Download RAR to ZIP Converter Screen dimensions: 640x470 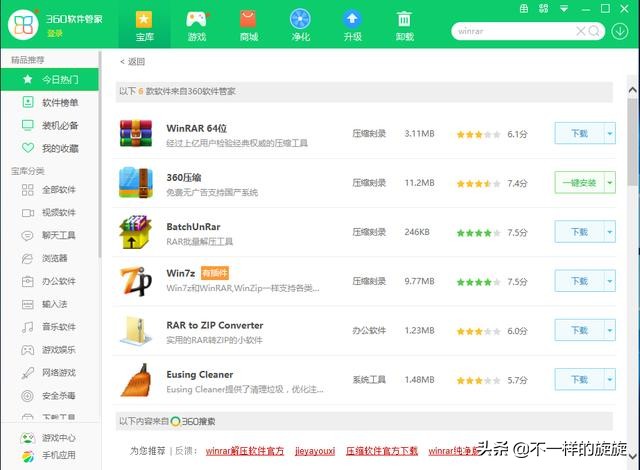click(579, 330)
